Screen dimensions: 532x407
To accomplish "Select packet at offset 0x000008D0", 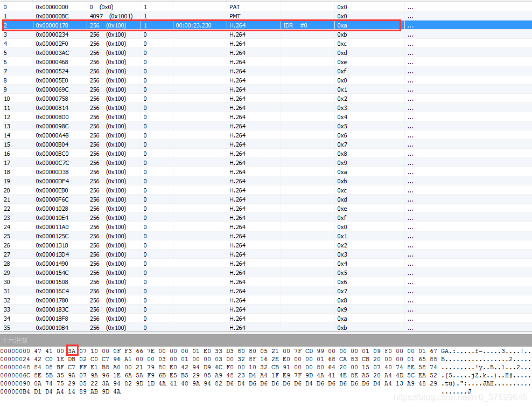I will pyautogui.click(x=266, y=117).
